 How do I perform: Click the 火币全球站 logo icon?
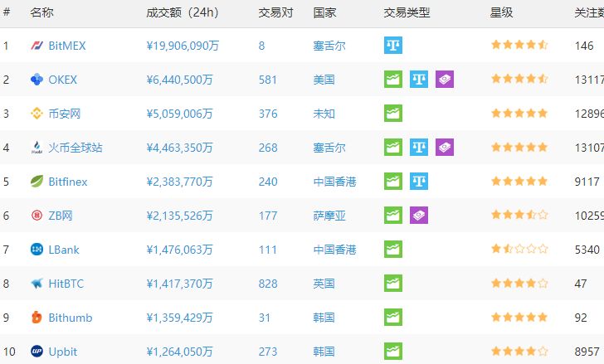click(37, 148)
